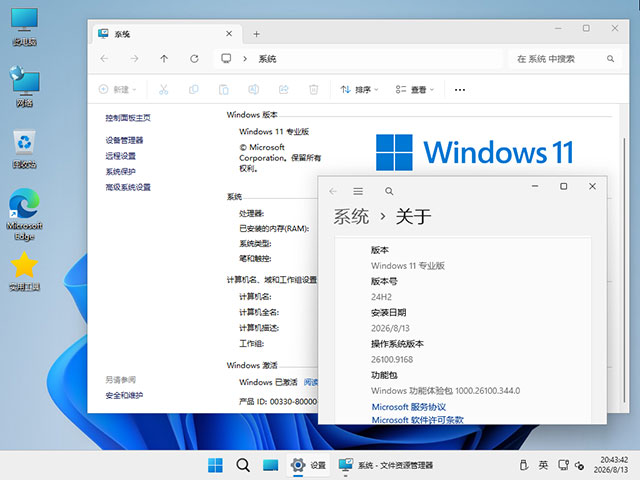
Task: Open 设备管理器 link
Action: (x=124, y=140)
